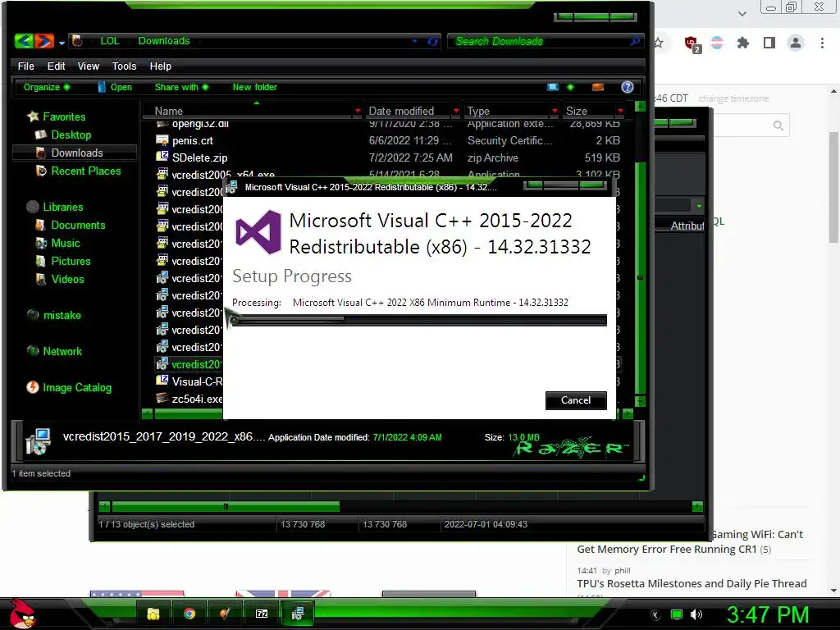
Task: Click the uBlock extension icon in Chrome
Action: coord(692,43)
